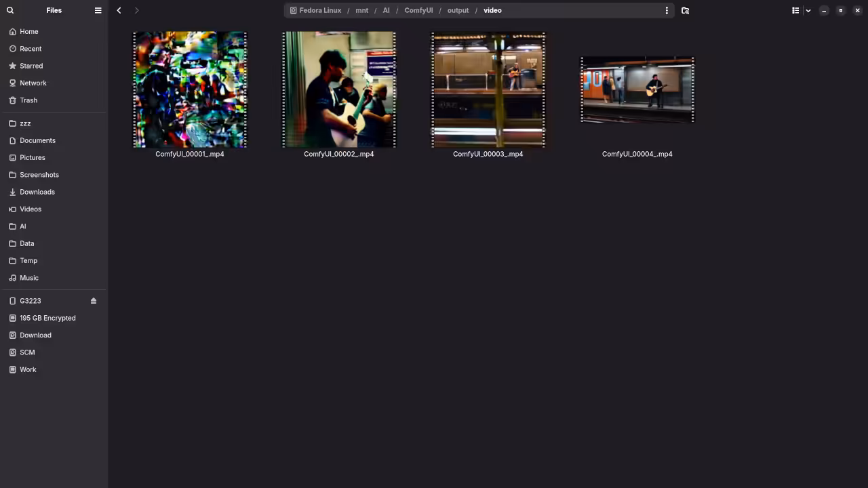Image resolution: width=868 pixels, height=488 pixels.
Task: Browse the Network location
Action: [33, 83]
